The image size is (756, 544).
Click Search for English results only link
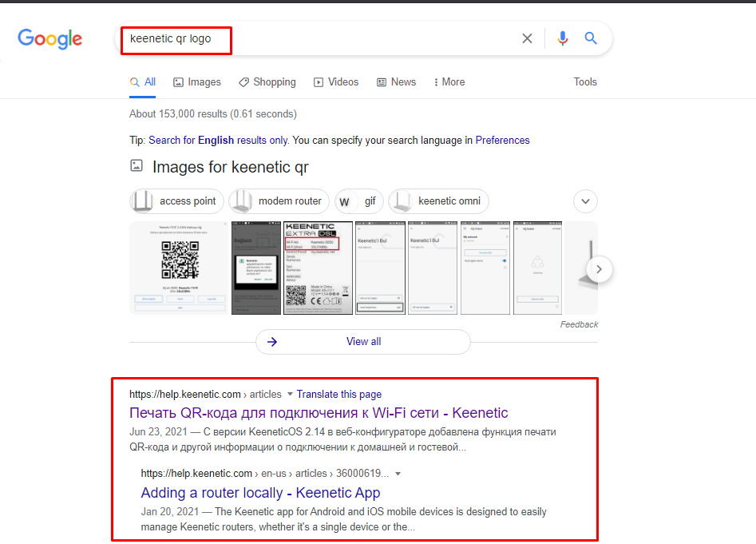pos(219,141)
